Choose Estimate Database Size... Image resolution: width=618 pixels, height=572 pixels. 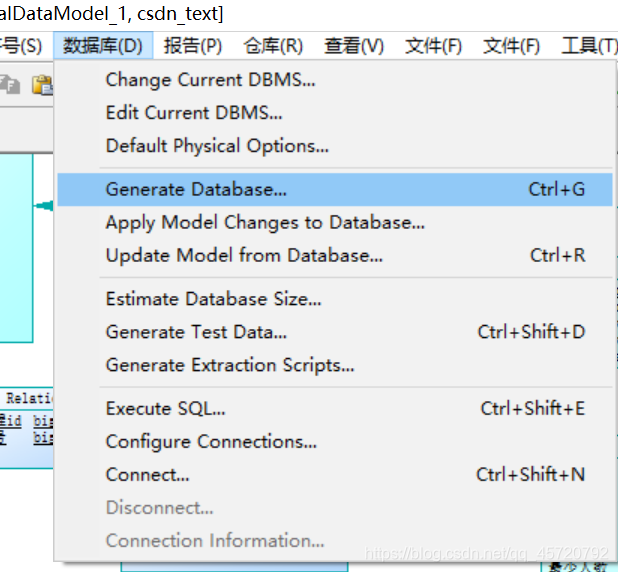pyautogui.click(x=335, y=299)
